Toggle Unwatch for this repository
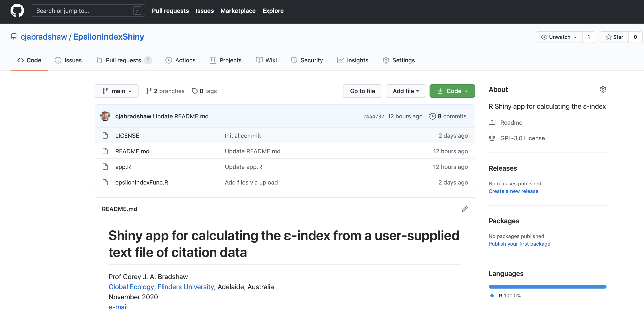The height and width of the screenshot is (313, 644). click(559, 37)
